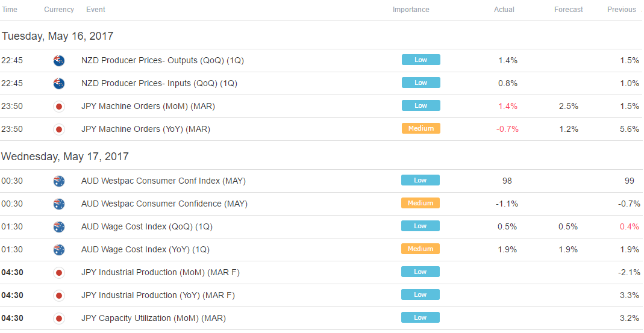Click Japan flag for Industrial Production MoM
Image resolution: width=644 pixels, height=333 pixels.
click(58, 273)
